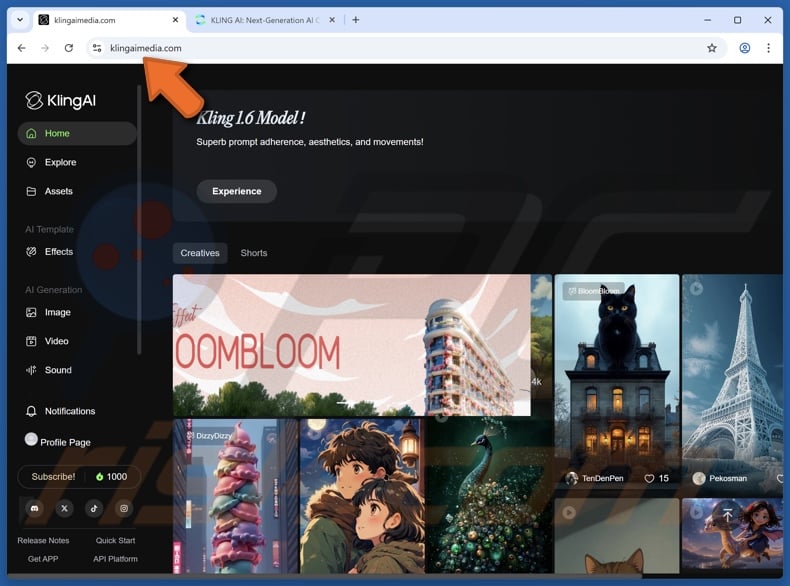
Task: Click the address bar showing klingaimedia.com
Action: (x=400, y=48)
